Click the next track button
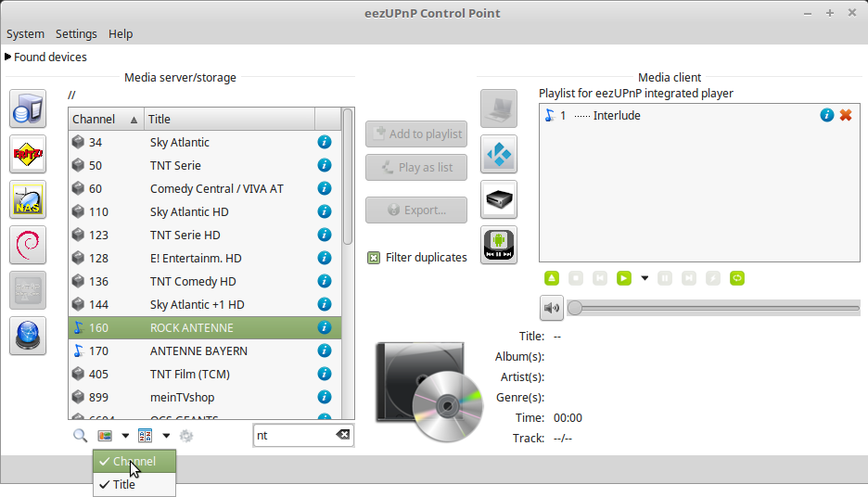 point(689,278)
